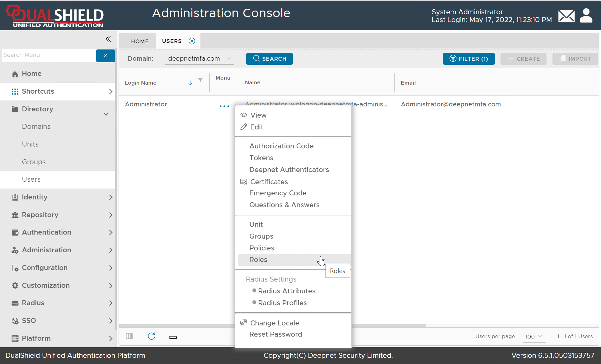Screen dimensions: 601x364
Task: Switch to the HOME tab
Action: click(x=140, y=41)
